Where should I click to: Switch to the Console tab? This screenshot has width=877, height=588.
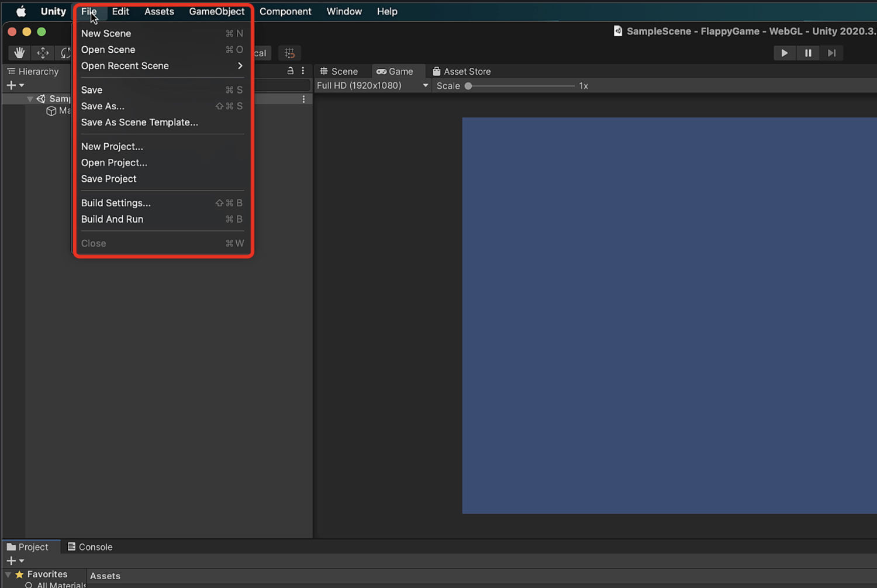(x=89, y=547)
